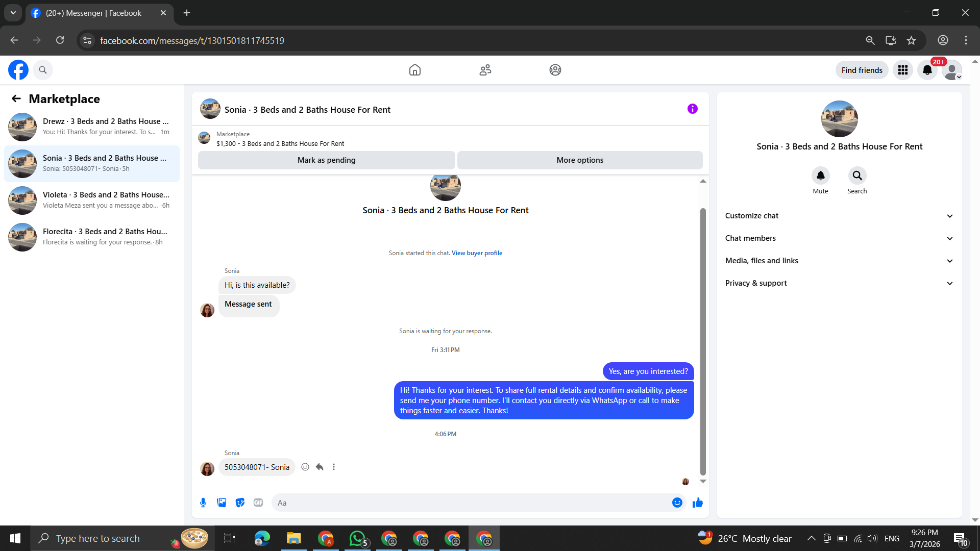Image resolution: width=980 pixels, height=551 pixels.
Task: Show hidden system tray icons
Action: [811, 538]
